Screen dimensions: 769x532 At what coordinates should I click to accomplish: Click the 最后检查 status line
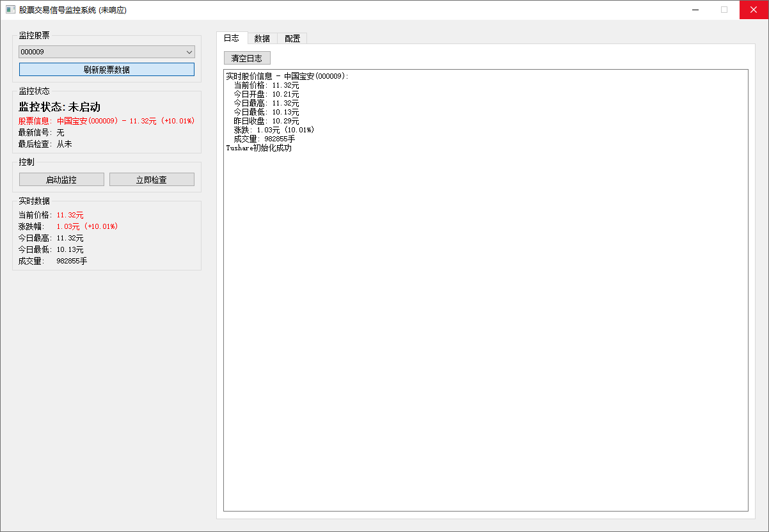pyautogui.click(x=45, y=144)
